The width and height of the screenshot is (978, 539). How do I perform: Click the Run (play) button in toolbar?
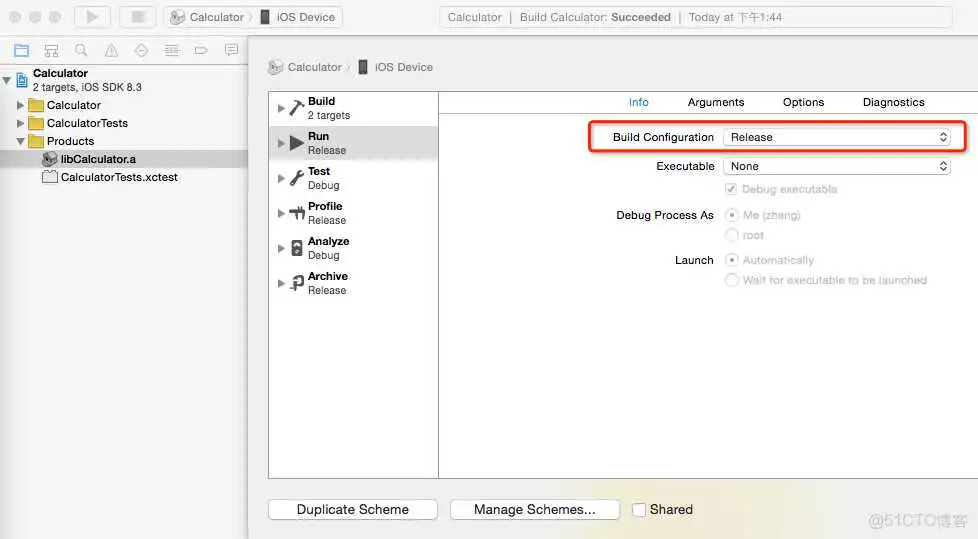tap(92, 17)
